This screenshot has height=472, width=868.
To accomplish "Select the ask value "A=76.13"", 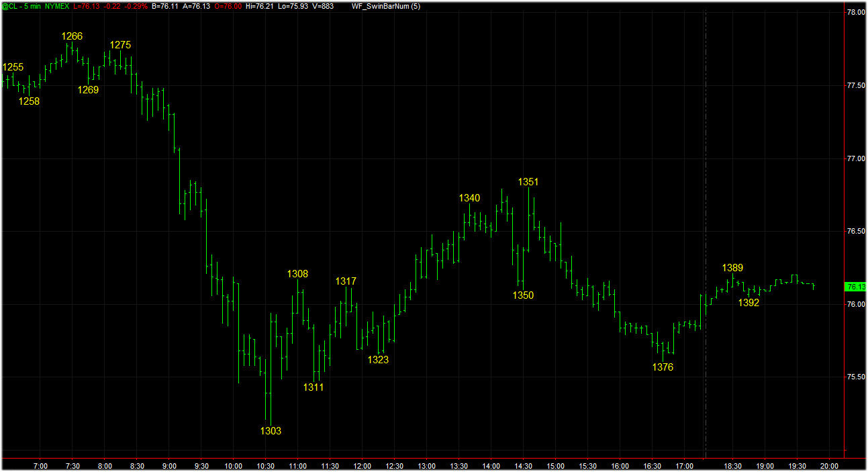I will [196, 6].
